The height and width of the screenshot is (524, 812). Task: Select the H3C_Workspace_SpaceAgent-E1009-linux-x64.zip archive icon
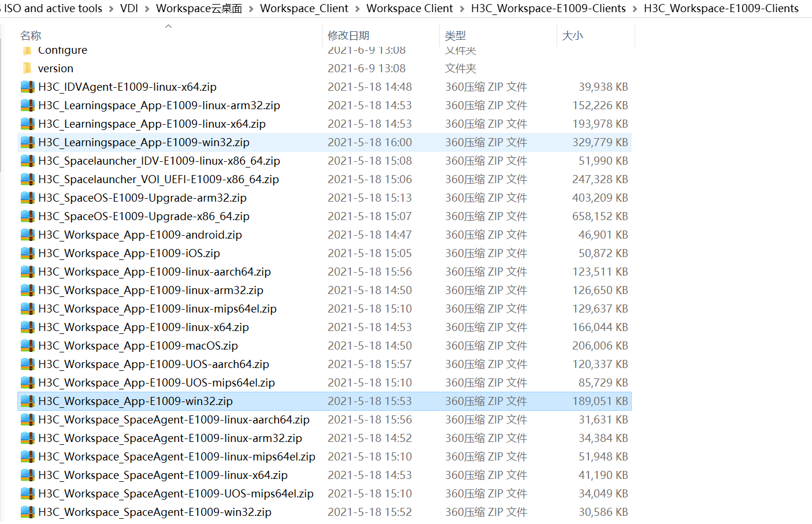(27, 475)
